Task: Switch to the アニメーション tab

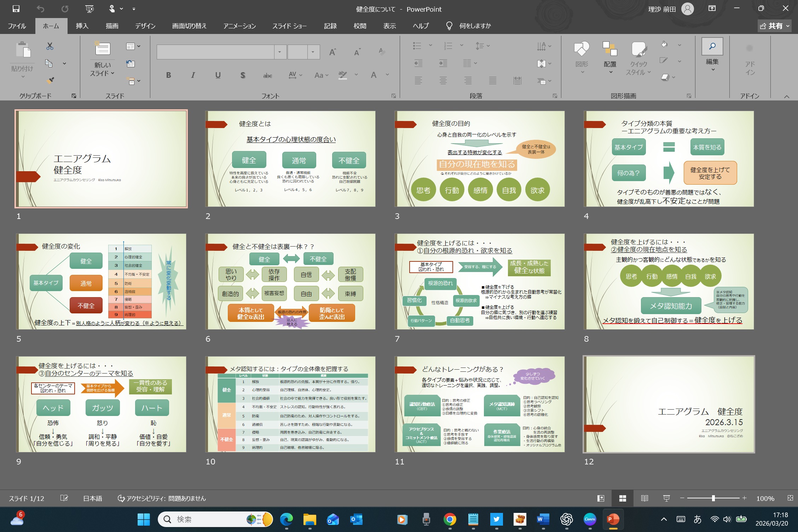Action: (239, 26)
